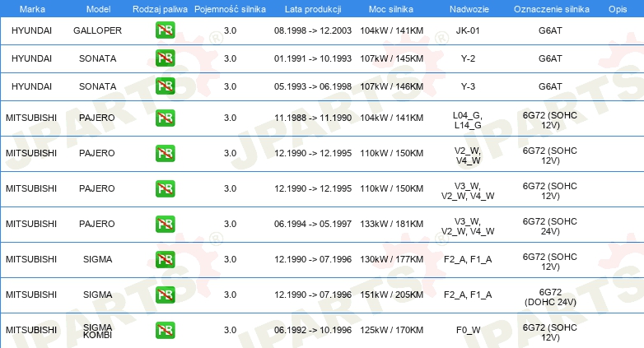
Task: Click the date range 01.1991 -> 10.1993
Action: [x=313, y=58]
